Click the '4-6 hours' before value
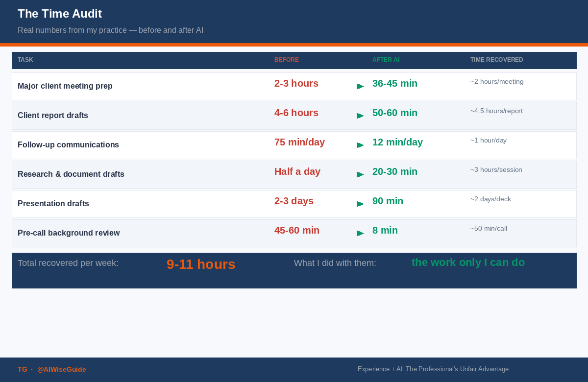Image resolution: width=588 pixels, height=382 pixels. 296,113
